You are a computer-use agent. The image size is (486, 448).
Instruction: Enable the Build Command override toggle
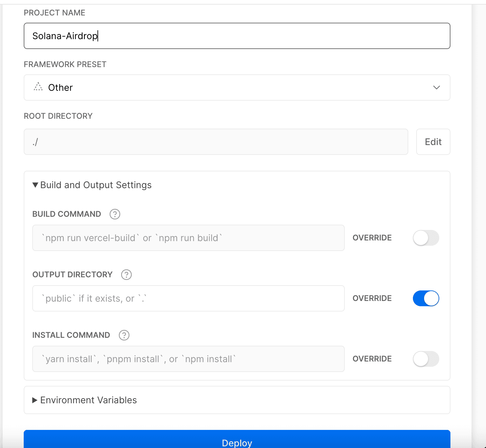(426, 238)
